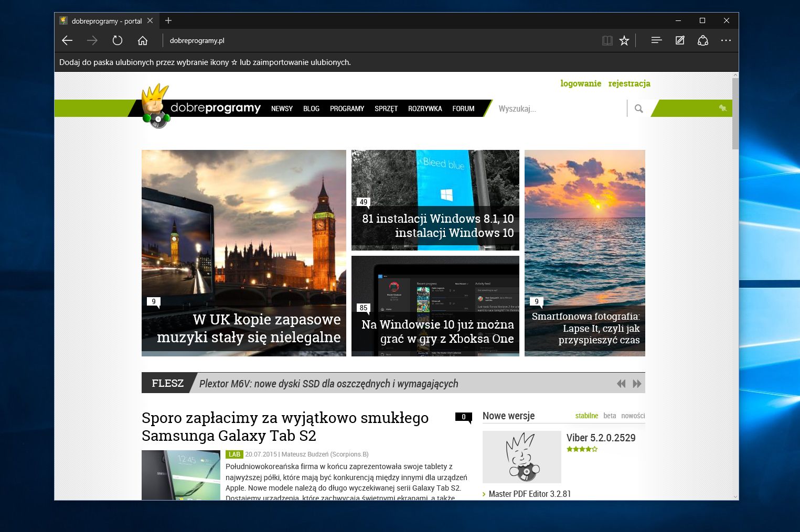This screenshot has height=532, width=800.
Task: Open article 81 instalacji Windows 8.1
Action: click(x=438, y=225)
